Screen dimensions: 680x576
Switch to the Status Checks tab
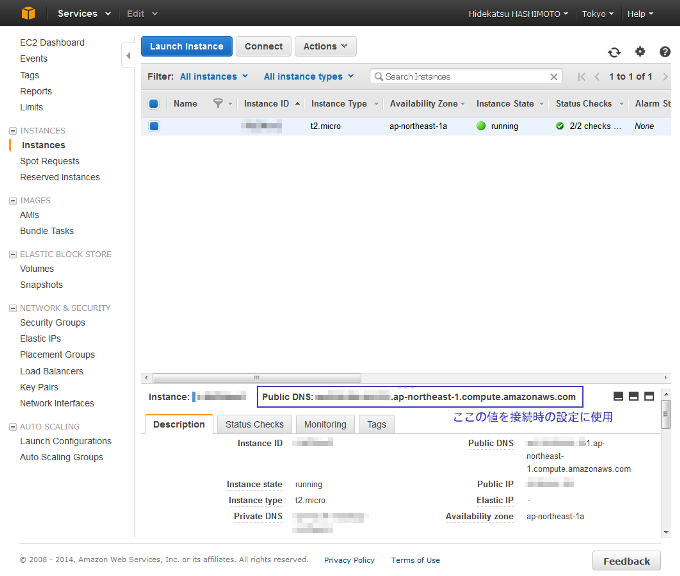(x=254, y=425)
